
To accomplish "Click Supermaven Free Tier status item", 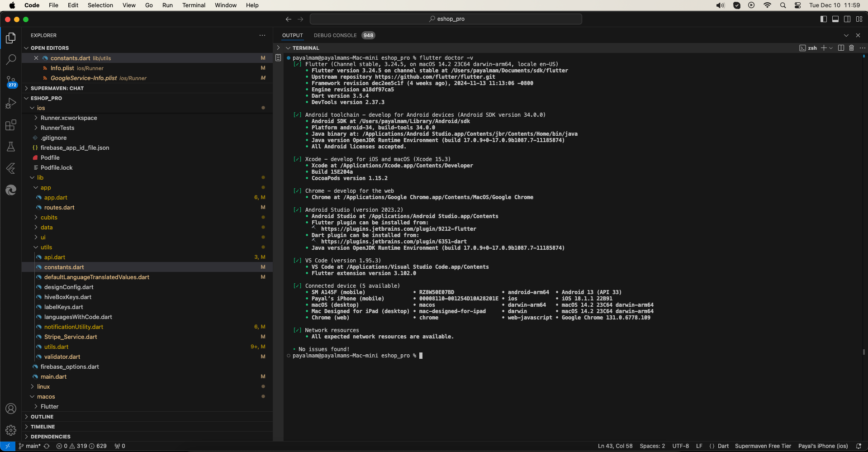I will [763, 446].
